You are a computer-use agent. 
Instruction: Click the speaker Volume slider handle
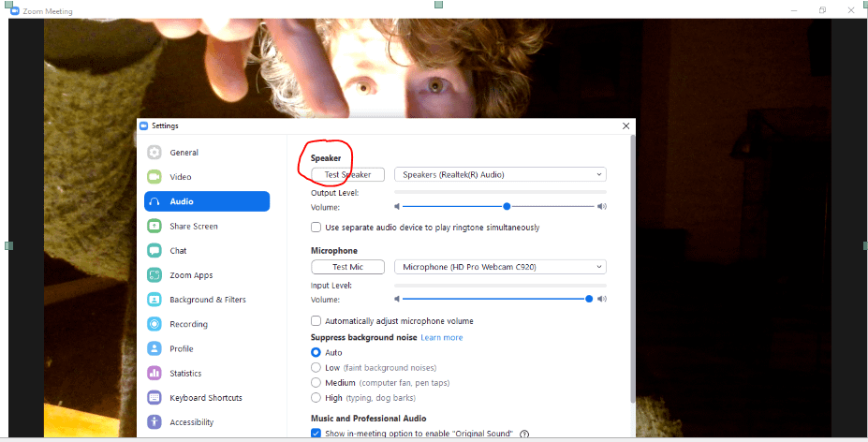click(x=507, y=206)
